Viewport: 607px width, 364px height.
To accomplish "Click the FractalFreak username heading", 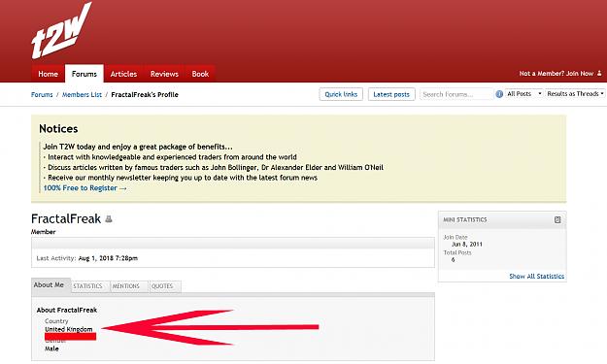I will pos(66,219).
